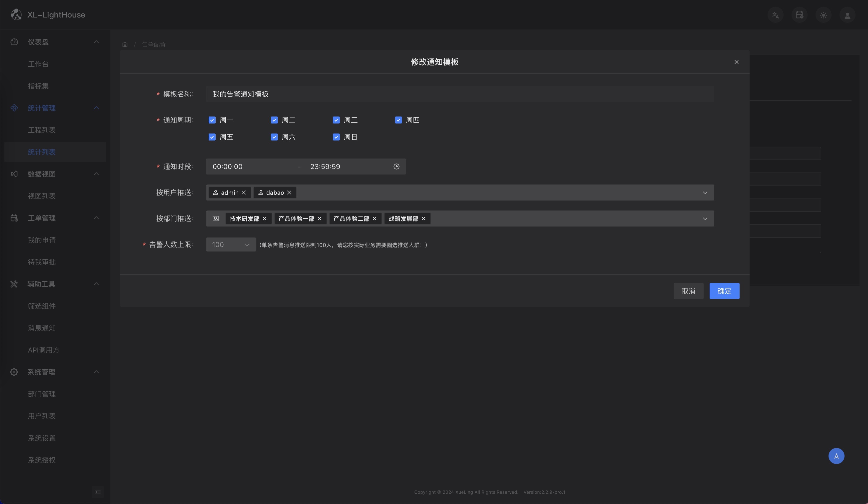The width and height of the screenshot is (868, 504).
Task: Collapse the 统计管理 menu chevron
Action: 96,108
